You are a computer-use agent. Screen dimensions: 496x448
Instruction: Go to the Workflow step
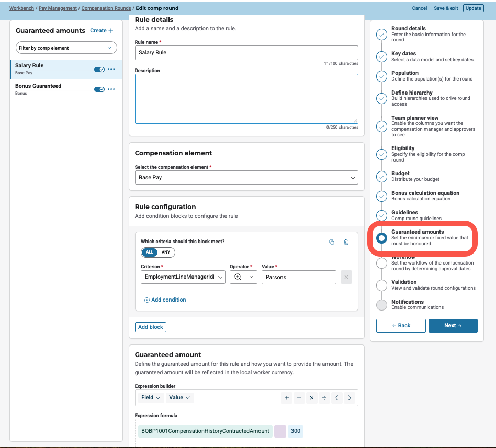[403, 258]
